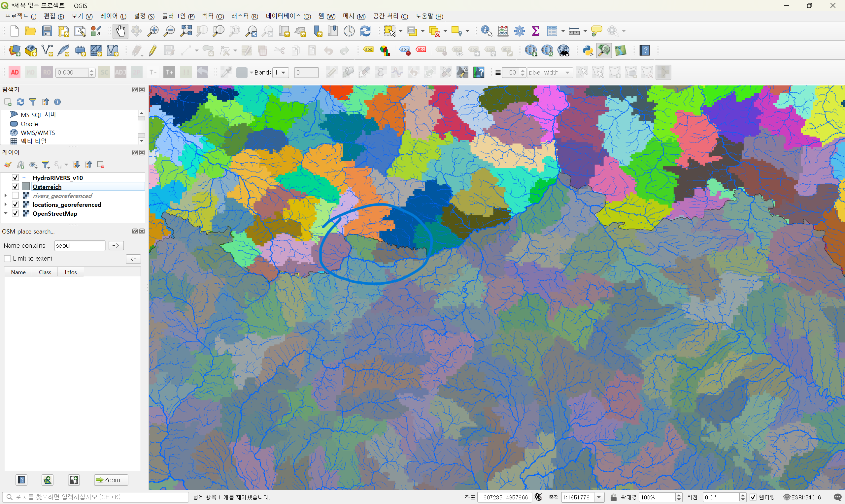This screenshot has height=504, width=845.
Task: Click the New Project blank page icon
Action: point(14,31)
